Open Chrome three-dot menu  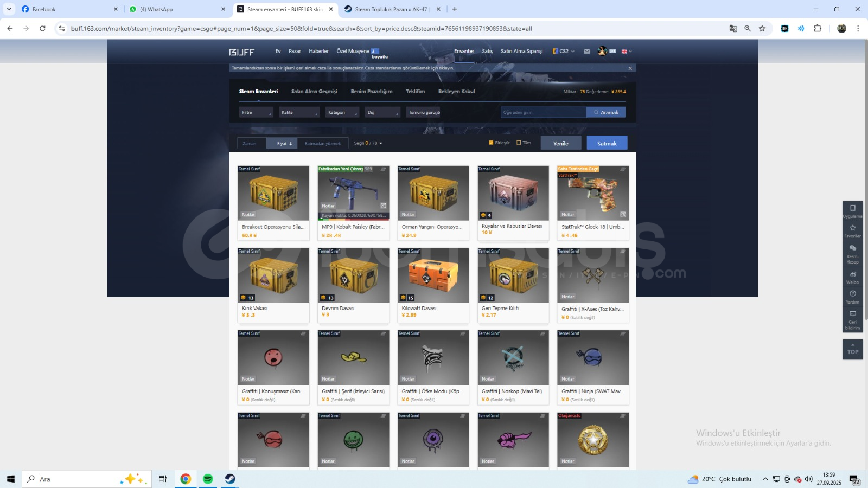point(858,28)
